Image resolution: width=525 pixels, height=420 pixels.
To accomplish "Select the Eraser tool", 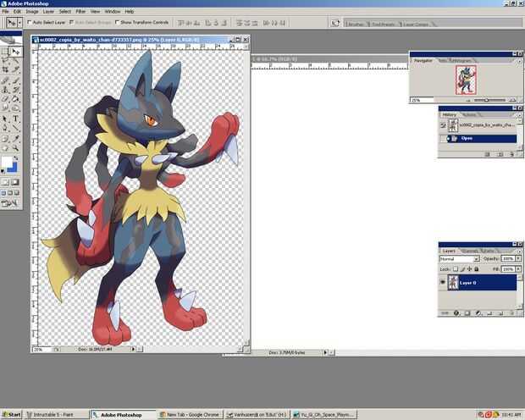I will 5,99.
